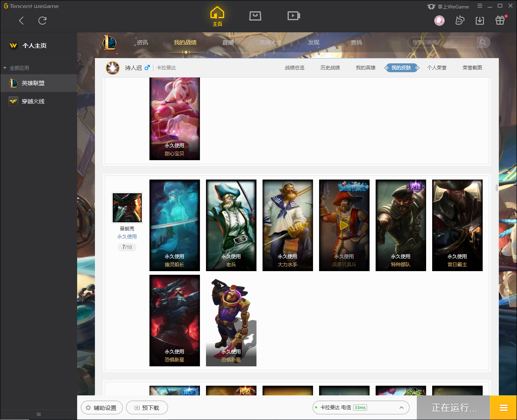
Task: Click the 普朗克 champion name
Action: 127,229
